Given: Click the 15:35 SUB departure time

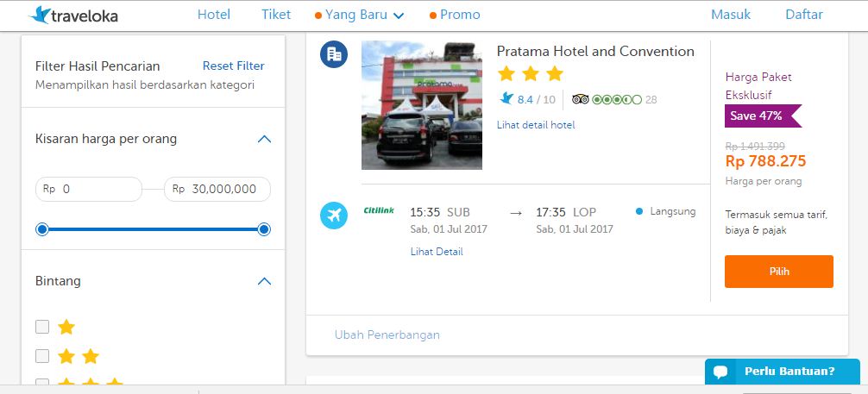Looking at the screenshot, I should click(440, 212).
